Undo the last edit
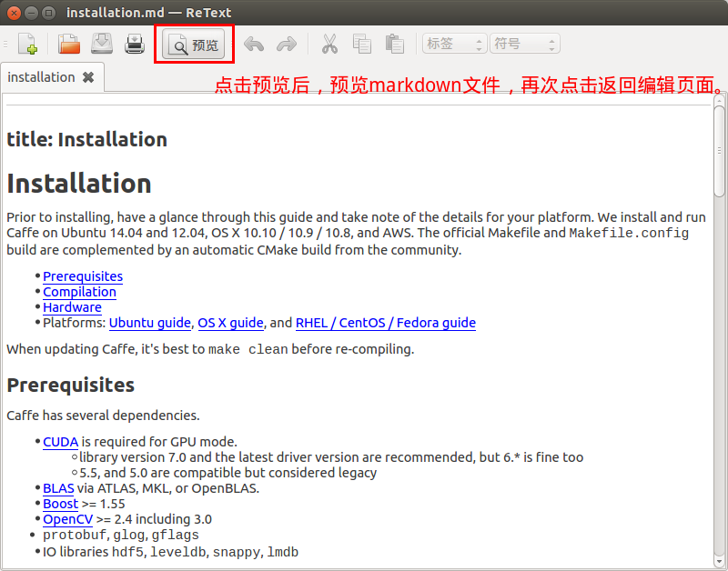The image size is (728, 571). (254, 45)
